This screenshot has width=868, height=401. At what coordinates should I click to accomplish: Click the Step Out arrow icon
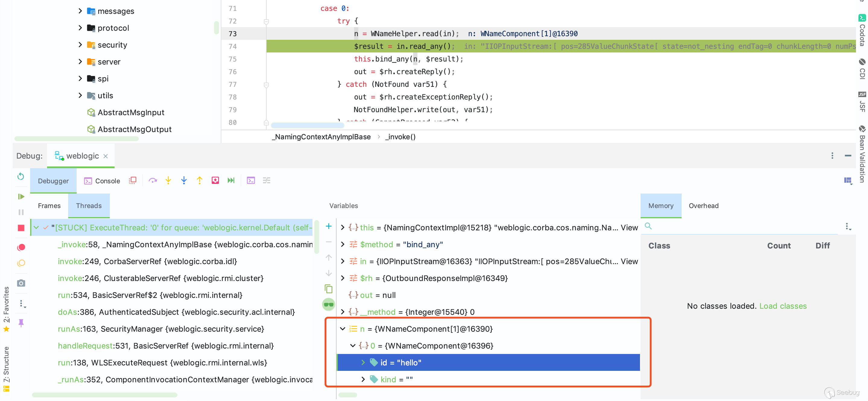(x=199, y=181)
